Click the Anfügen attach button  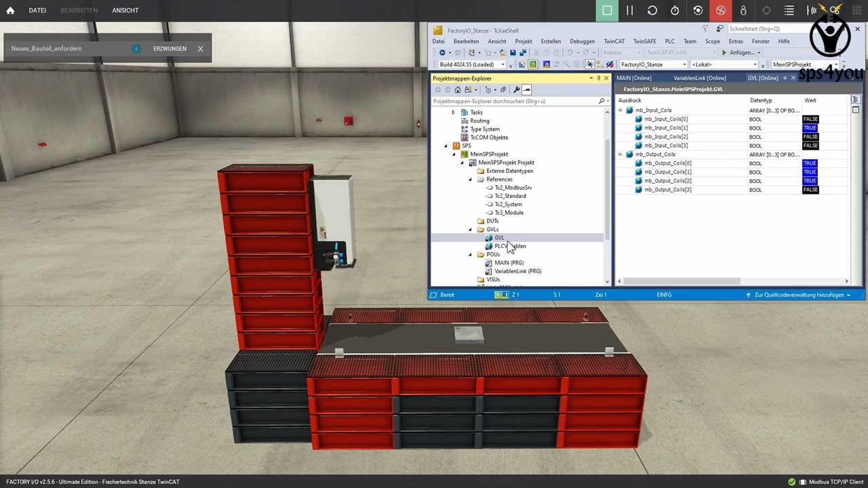pos(741,52)
